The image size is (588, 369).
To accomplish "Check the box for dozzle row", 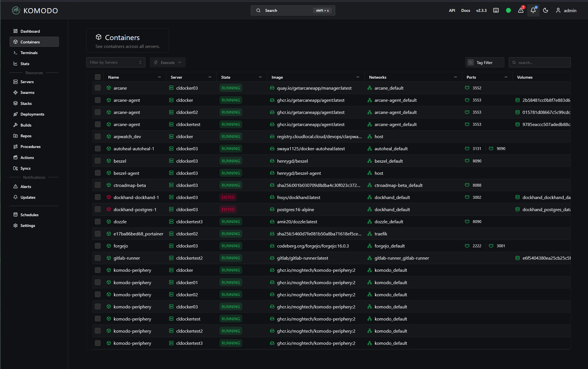I will point(98,222).
